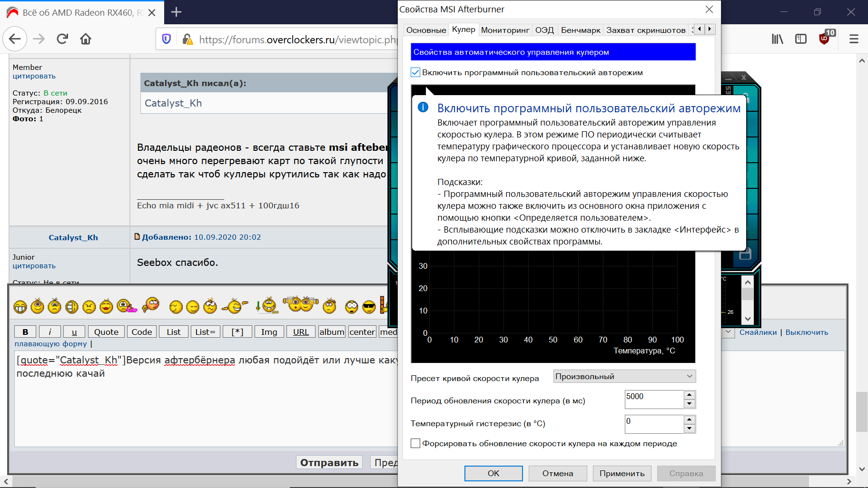Click the Отмена button
The width and height of the screenshot is (868, 488).
(558, 473)
